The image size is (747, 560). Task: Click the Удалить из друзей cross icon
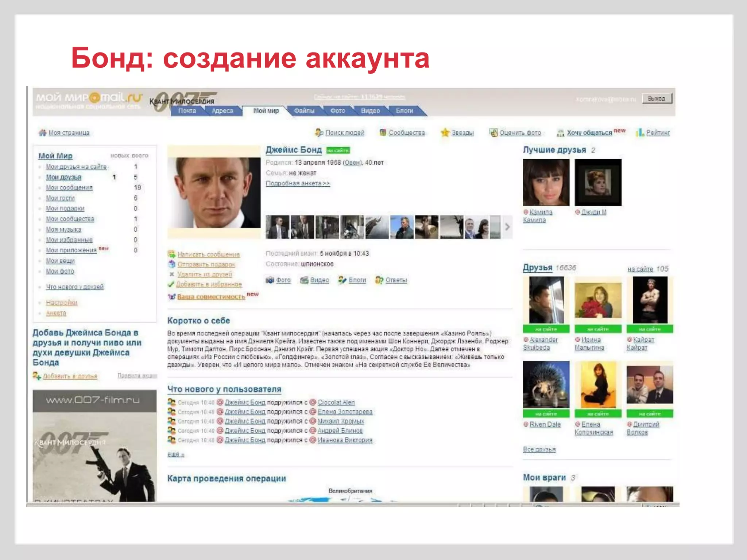click(172, 274)
